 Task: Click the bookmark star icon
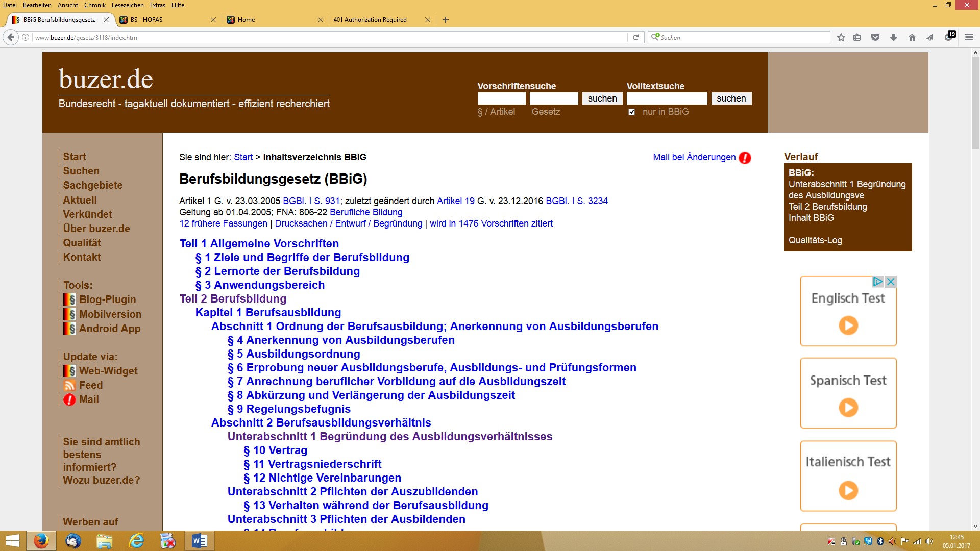[x=841, y=37]
